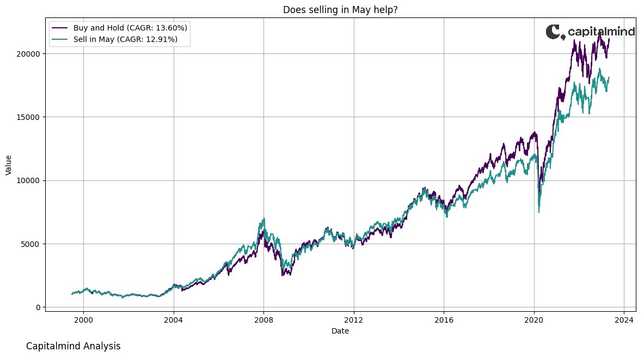
Task: Click the 0 y-axis tick label
Action: click(x=39, y=307)
